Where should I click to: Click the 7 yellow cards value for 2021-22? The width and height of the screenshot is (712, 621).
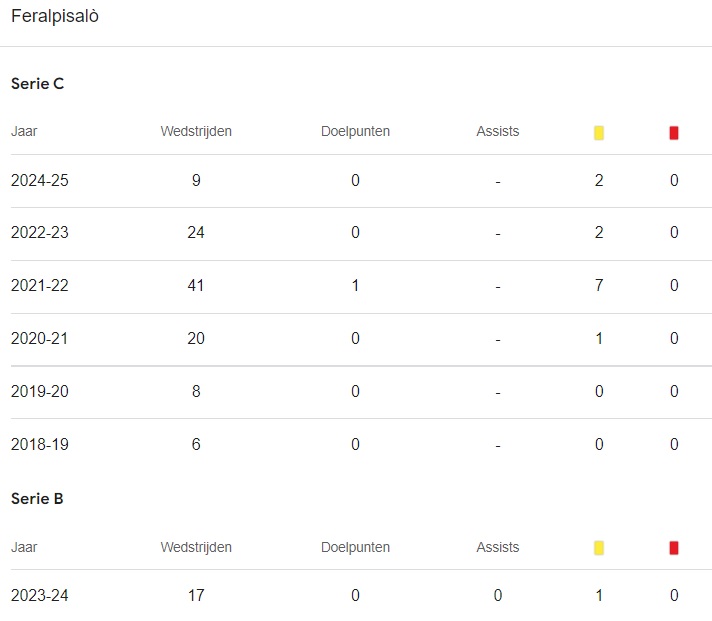click(599, 286)
